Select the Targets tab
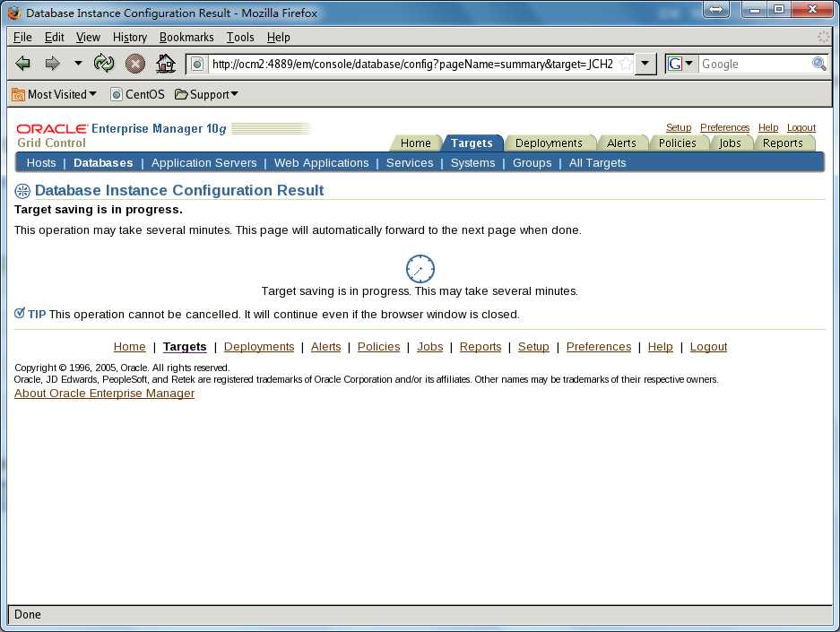 (472, 143)
